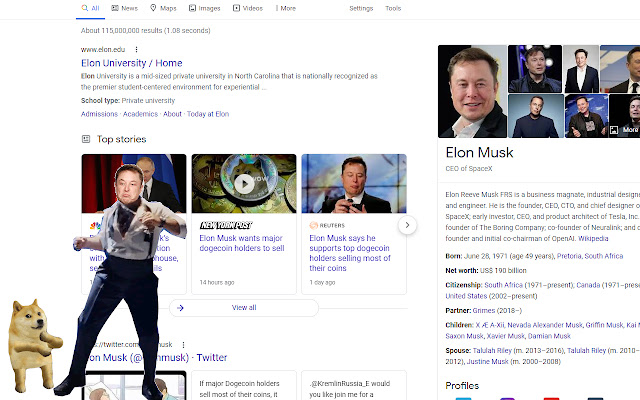Open the Reuters dogecoin holders story
Image resolution: width=640 pixels, height=400 pixels.
(350, 253)
